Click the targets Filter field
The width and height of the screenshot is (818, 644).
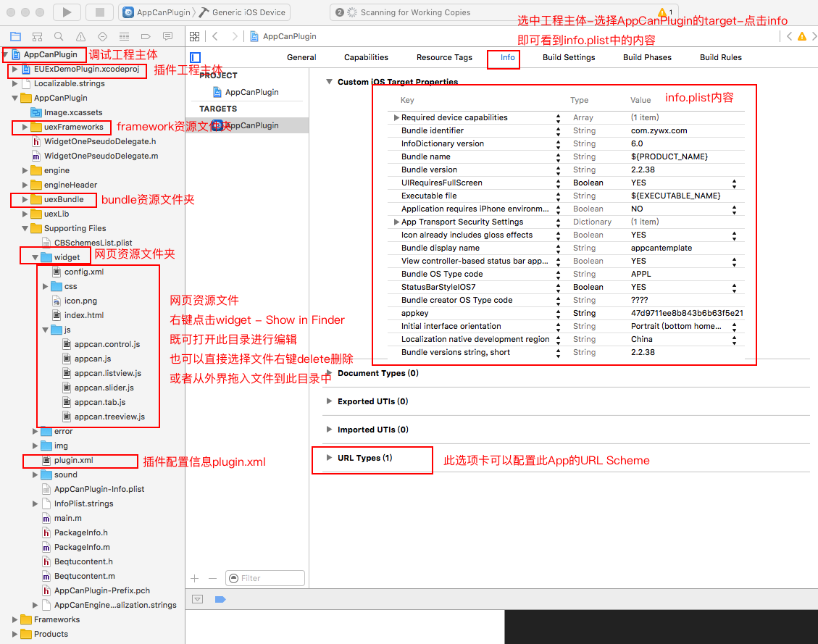[265, 578]
